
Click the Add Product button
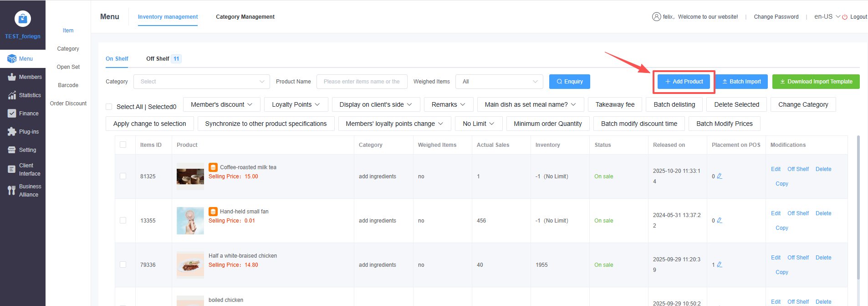click(684, 82)
